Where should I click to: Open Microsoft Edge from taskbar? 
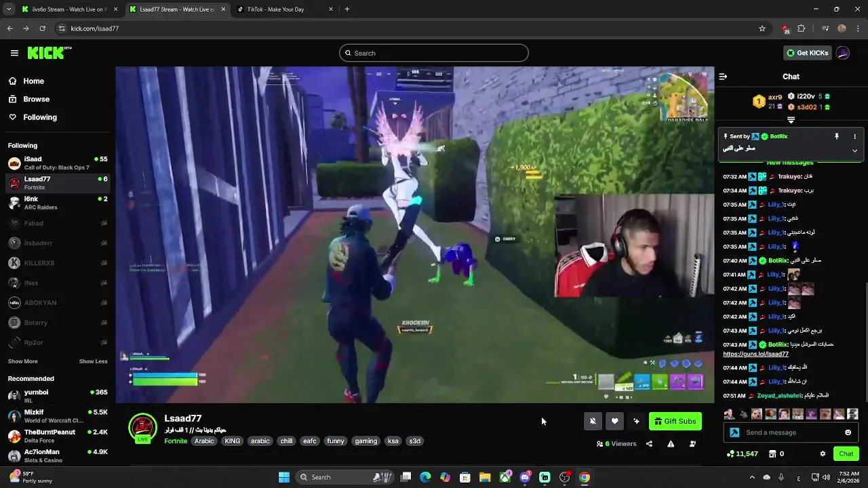pos(425,477)
